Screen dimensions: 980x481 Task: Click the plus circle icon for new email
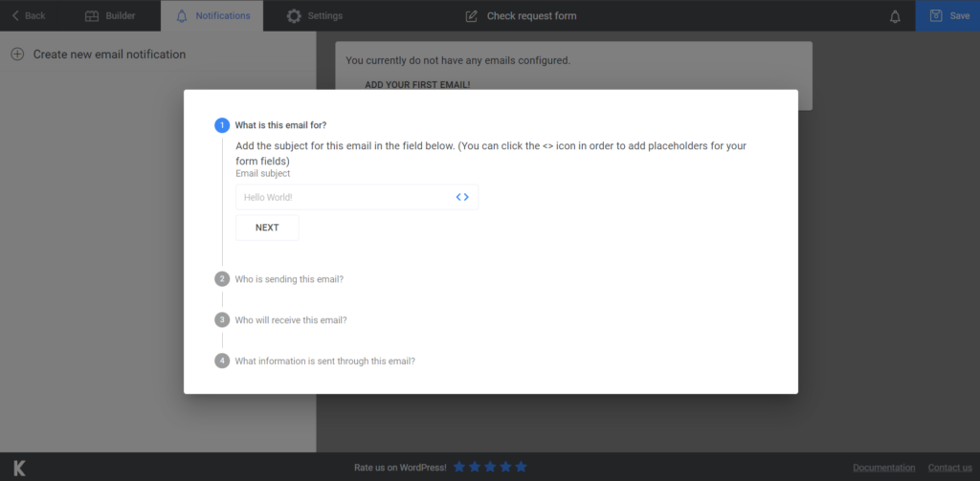tap(17, 55)
